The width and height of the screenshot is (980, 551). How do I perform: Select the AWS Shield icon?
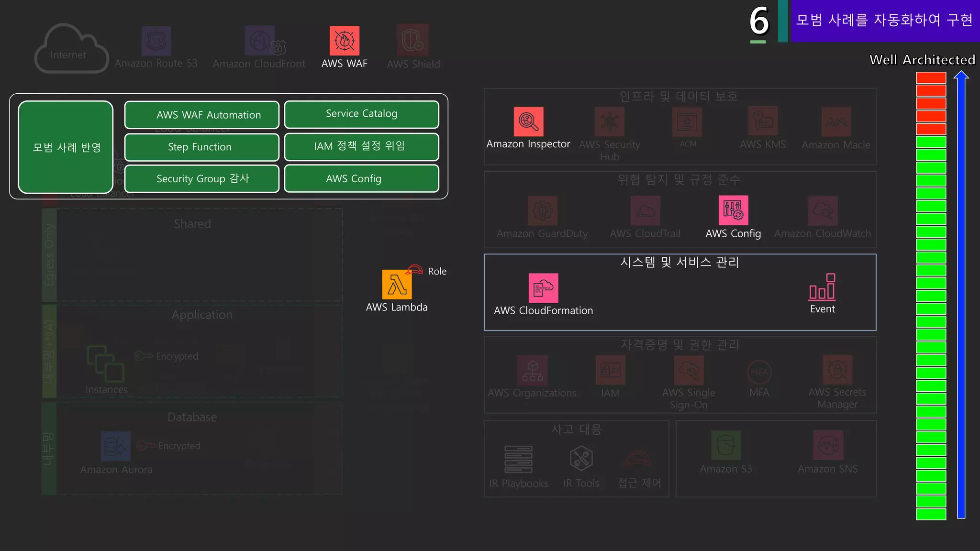pyautogui.click(x=412, y=41)
